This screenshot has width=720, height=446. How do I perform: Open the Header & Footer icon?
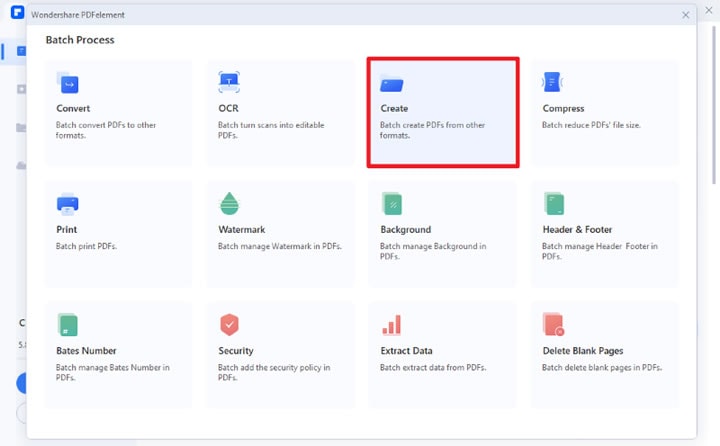(x=554, y=204)
